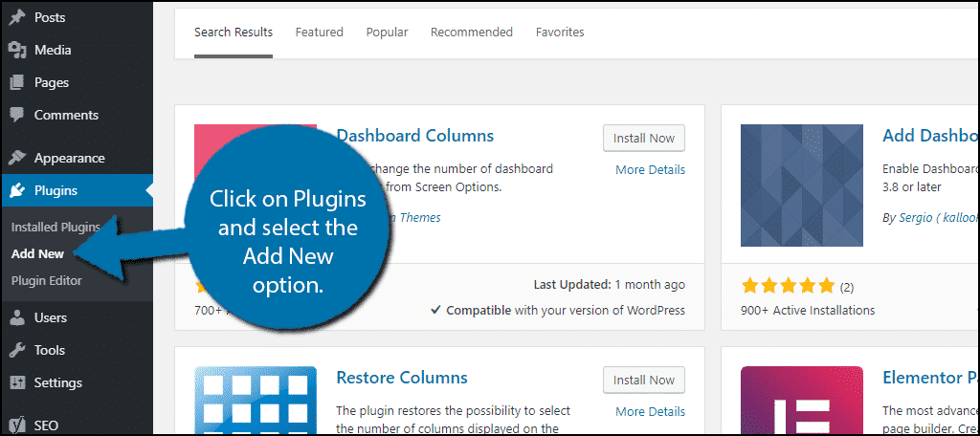Open the Elementor plugin title link
The image size is (980, 436).
pyautogui.click(x=931, y=378)
